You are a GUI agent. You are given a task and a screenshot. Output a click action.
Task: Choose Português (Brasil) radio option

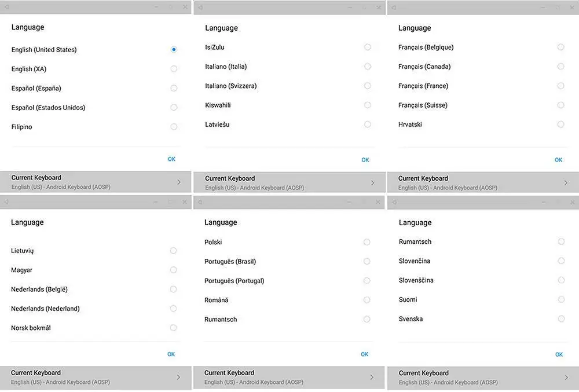[x=367, y=261]
